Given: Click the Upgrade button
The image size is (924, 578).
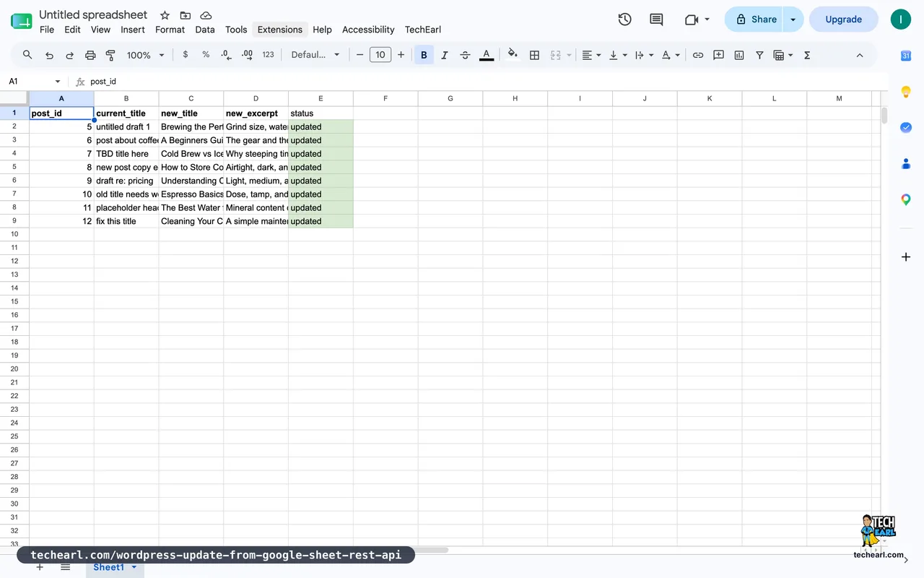Looking at the screenshot, I should (x=843, y=20).
